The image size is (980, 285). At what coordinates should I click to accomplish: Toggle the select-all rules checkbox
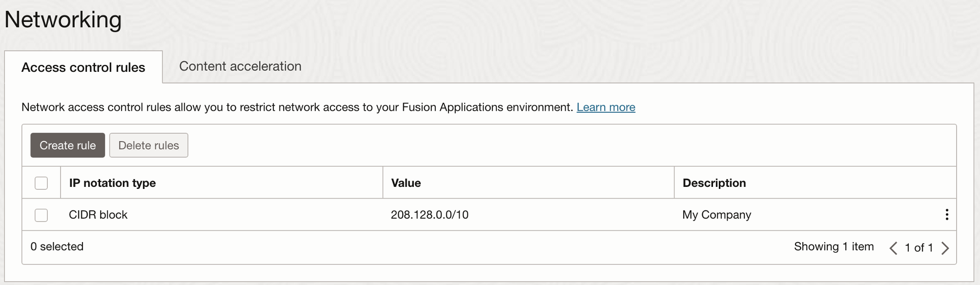41,183
